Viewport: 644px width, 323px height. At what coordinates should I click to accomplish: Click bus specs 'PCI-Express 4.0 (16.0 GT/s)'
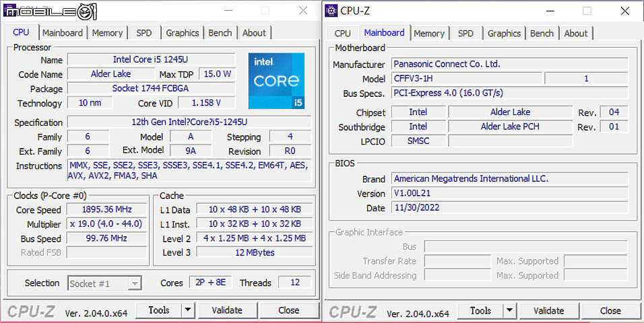coord(510,93)
